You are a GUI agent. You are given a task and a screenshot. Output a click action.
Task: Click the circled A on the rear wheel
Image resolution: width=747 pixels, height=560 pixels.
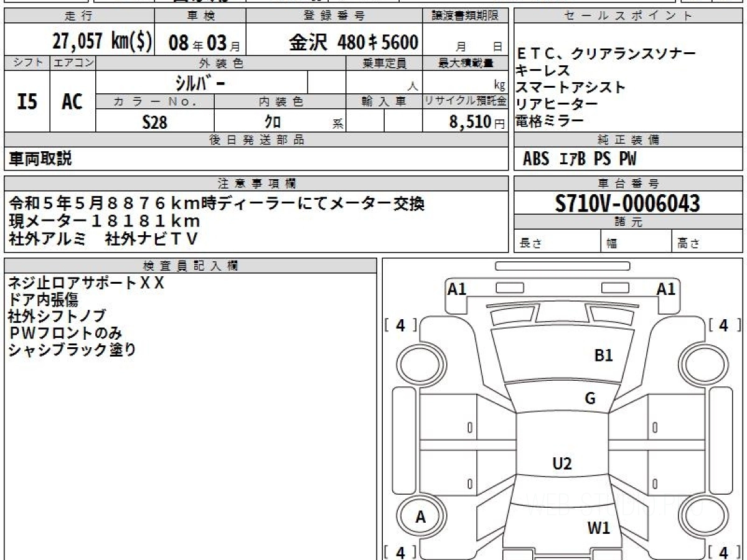(x=421, y=517)
